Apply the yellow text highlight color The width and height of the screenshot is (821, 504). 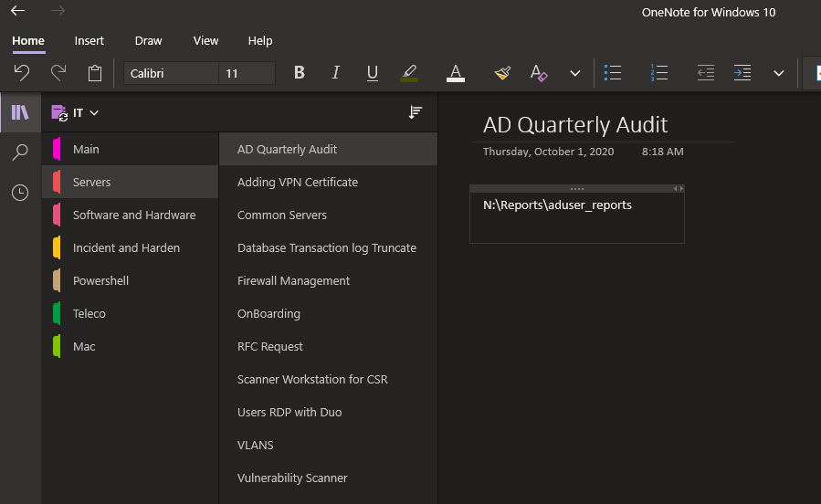pos(409,73)
